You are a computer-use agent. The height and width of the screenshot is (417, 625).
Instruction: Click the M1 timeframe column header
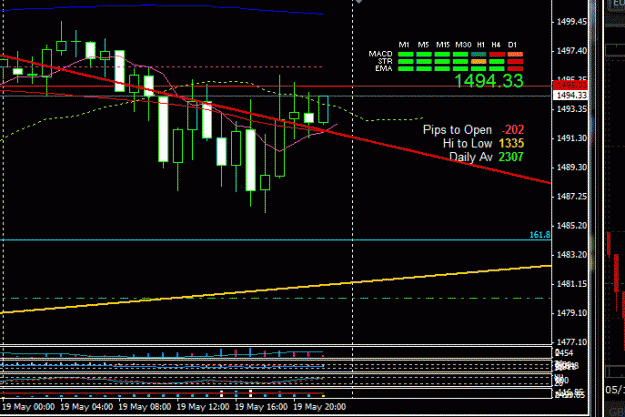[404, 45]
